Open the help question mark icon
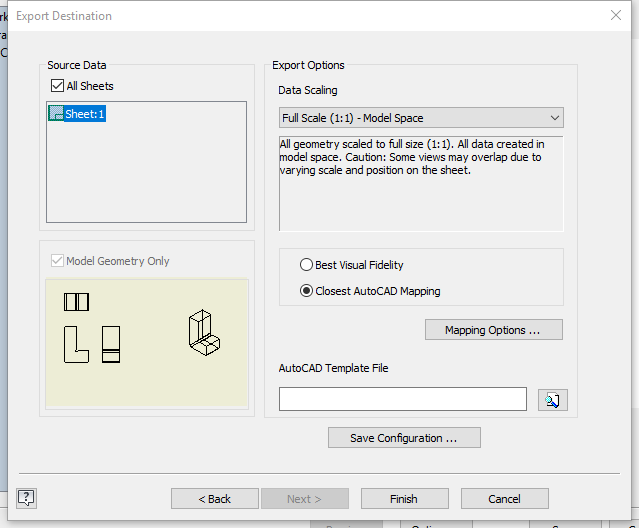 [x=26, y=498]
